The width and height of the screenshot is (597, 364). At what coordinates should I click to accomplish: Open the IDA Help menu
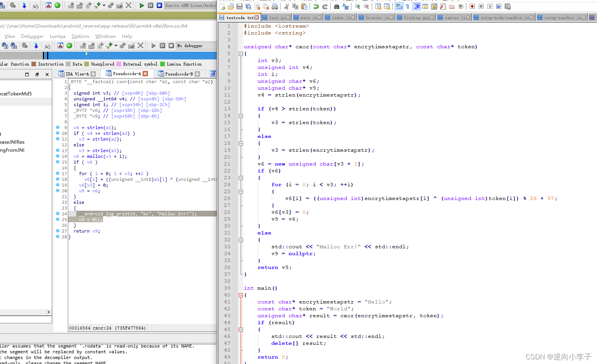(x=127, y=36)
